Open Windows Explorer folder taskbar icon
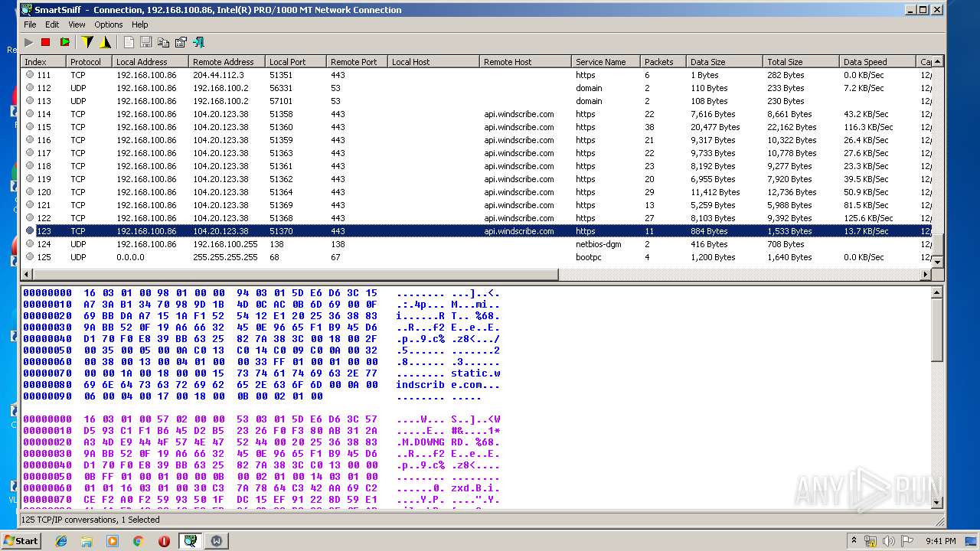 tap(87, 541)
